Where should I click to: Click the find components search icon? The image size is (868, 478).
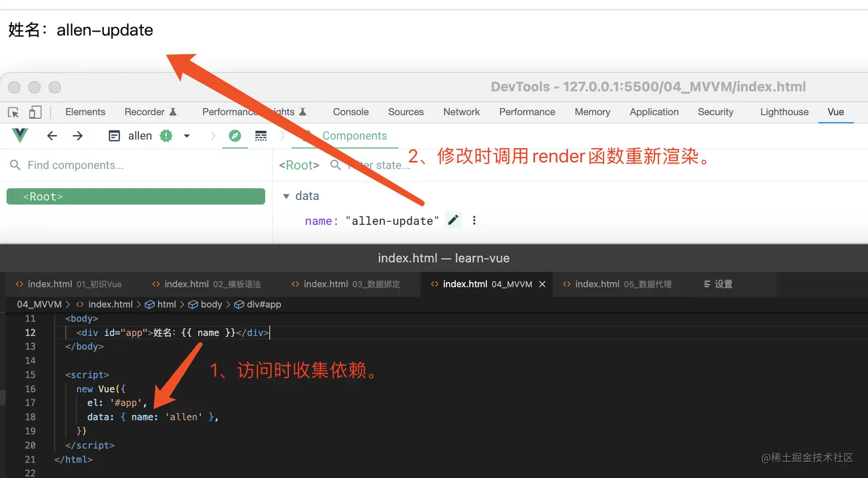tap(15, 165)
